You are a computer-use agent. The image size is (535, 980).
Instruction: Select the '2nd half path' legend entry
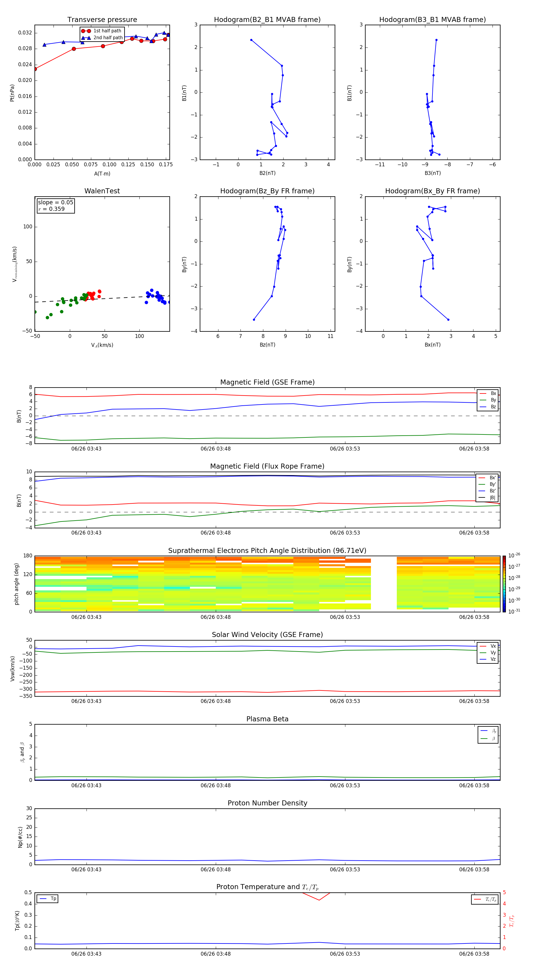click(x=103, y=38)
